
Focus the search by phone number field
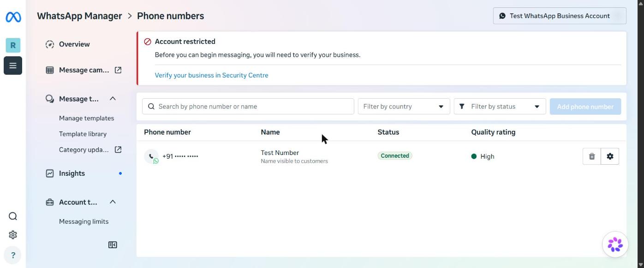click(x=248, y=107)
